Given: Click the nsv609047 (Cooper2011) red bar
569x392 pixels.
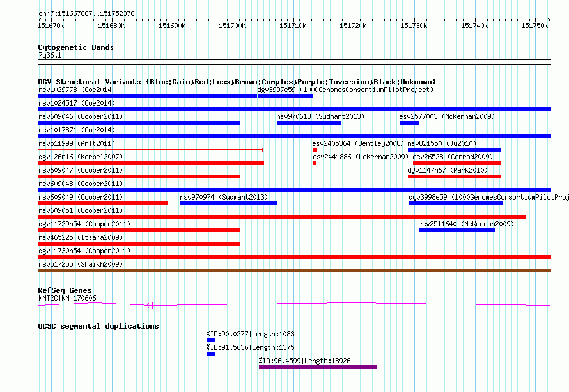Looking at the screenshot, I should (139, 176).
